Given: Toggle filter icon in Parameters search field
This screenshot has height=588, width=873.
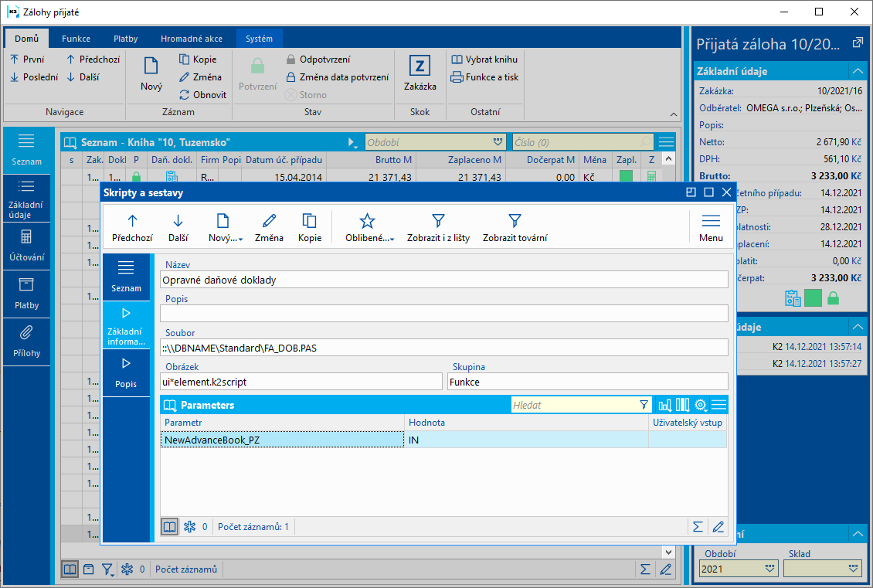Looking at the screenshot, I should pyautogui.click(x=644, y=405).
